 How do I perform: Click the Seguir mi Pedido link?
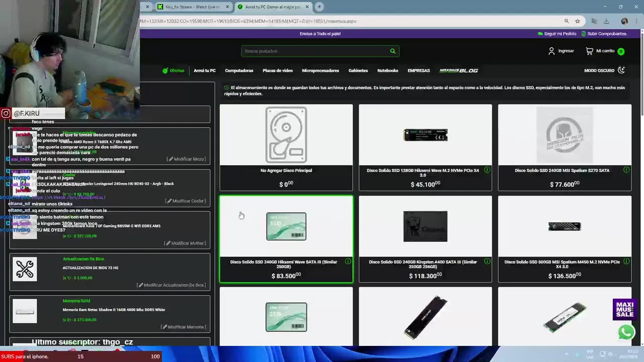[557, 34]
